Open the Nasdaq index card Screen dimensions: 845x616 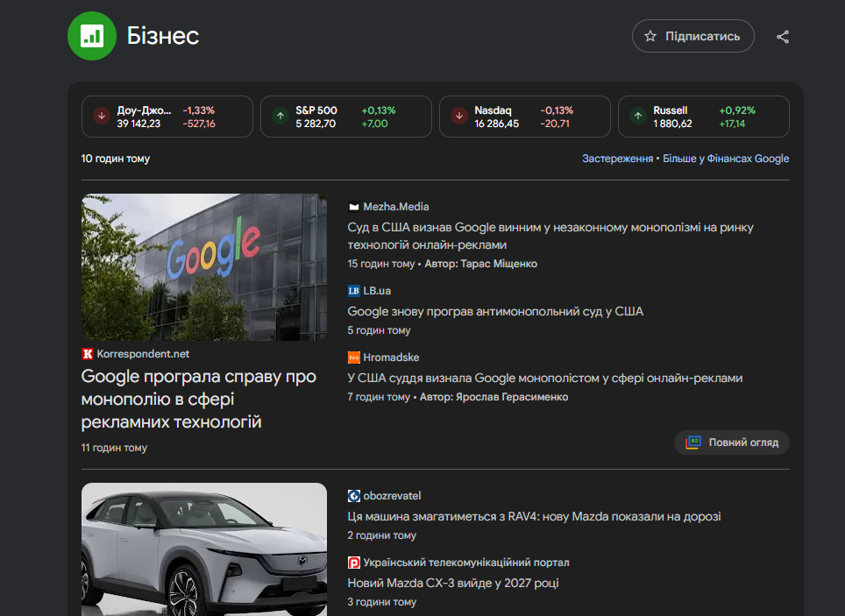coord(525,117)
